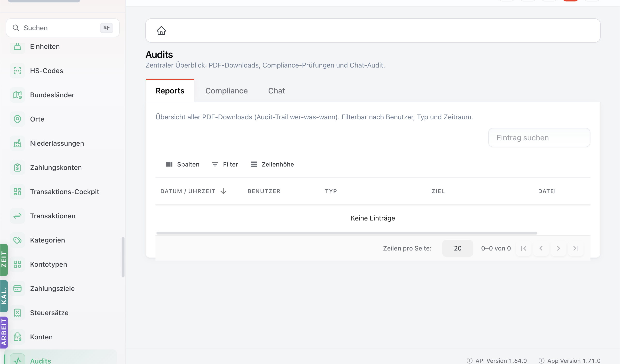Select Niederlassungen factory icon
Viewport: 620px width, 364px height.
17,143
